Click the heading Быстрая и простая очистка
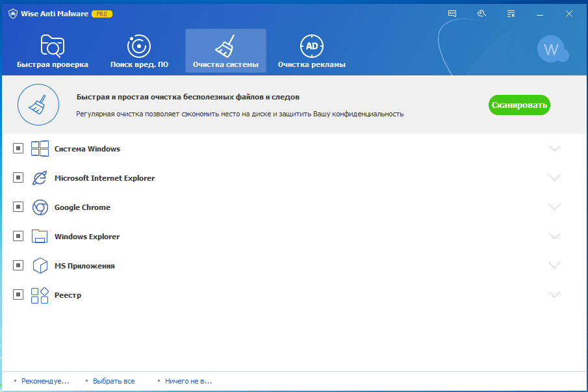Image resolution: width=588 pixels, height=392 pixels. [188, 97]
